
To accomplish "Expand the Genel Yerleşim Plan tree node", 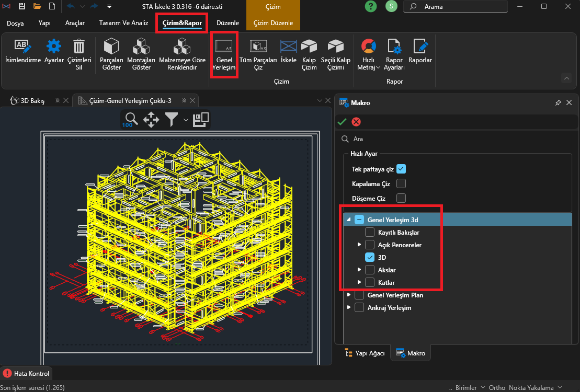I will click(349, 295).
